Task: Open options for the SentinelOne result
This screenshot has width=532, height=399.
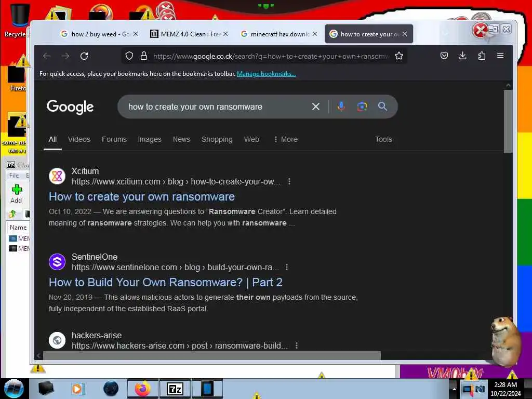Action: click(x=287, y=268)
